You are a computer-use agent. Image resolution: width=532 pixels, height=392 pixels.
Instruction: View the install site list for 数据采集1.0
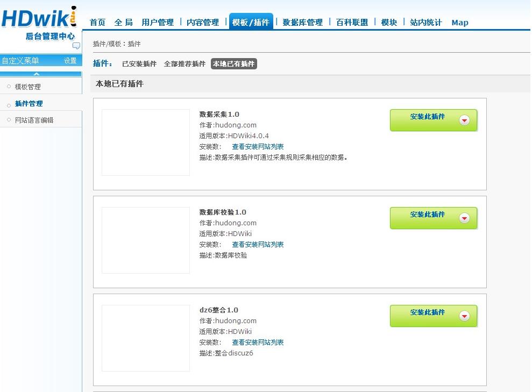(258, 146)
